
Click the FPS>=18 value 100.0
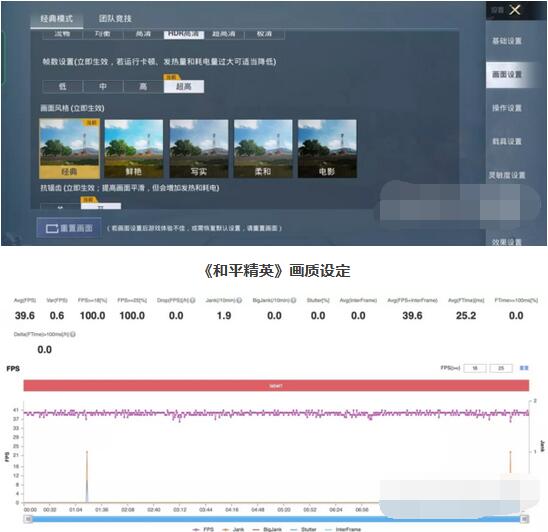[92, 316]
